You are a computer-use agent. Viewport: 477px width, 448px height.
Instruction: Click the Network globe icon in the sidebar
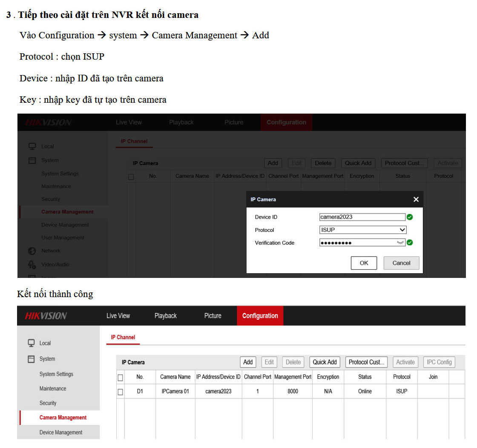(x=32, y=251)
